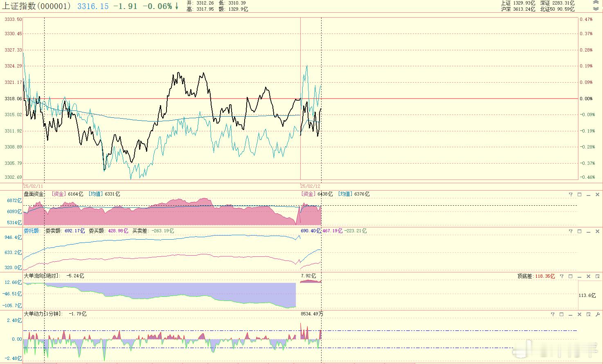Click the 3333.50 price axis label
Screen dimensions: 603x364
[13, 19]
